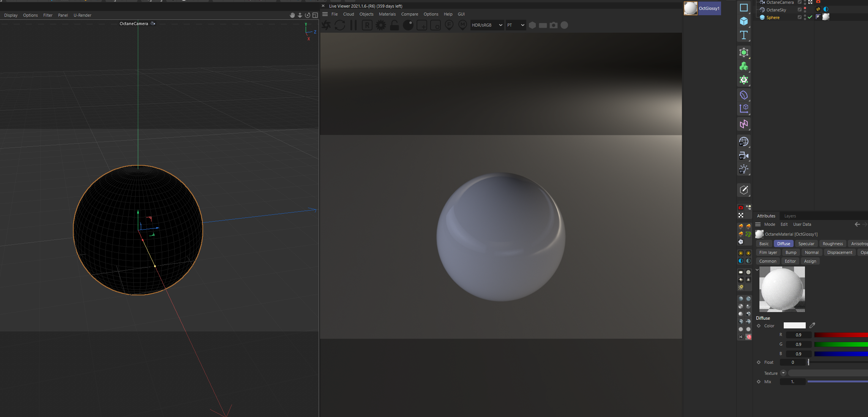Toggle the Sphere green enable checkmark
Viewport: 868px width, 417px height.
pos(810,17)
